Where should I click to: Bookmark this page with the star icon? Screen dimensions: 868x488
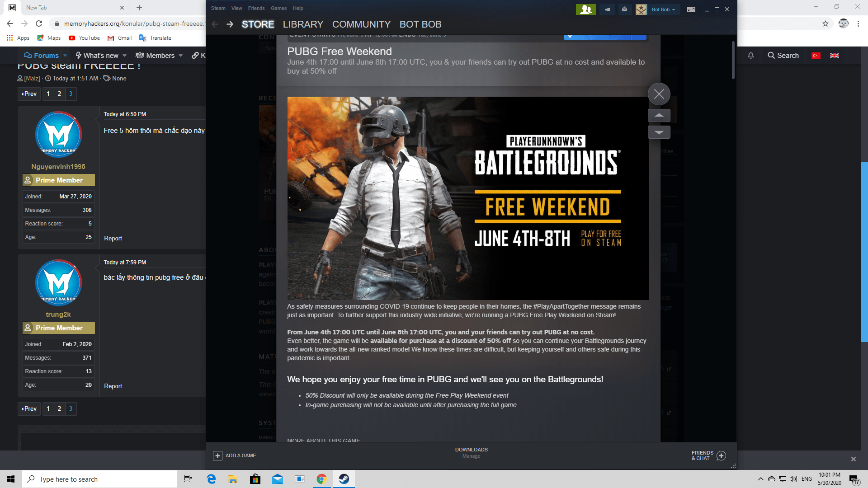(x=826, y=23)
